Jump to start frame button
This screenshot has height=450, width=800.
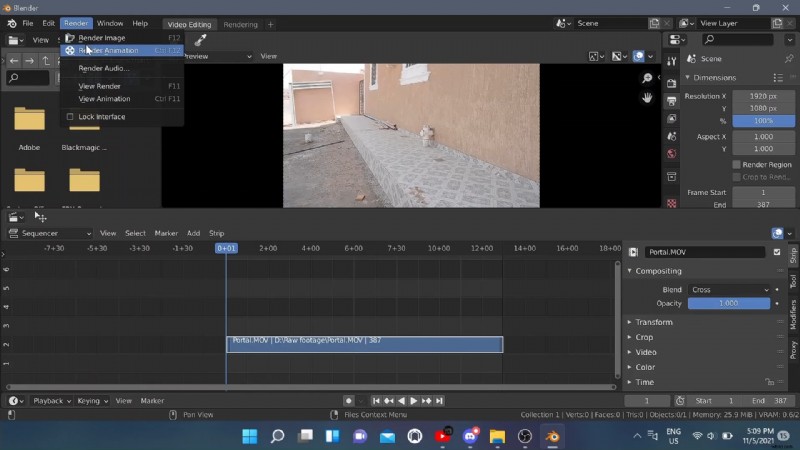[376, 401]
